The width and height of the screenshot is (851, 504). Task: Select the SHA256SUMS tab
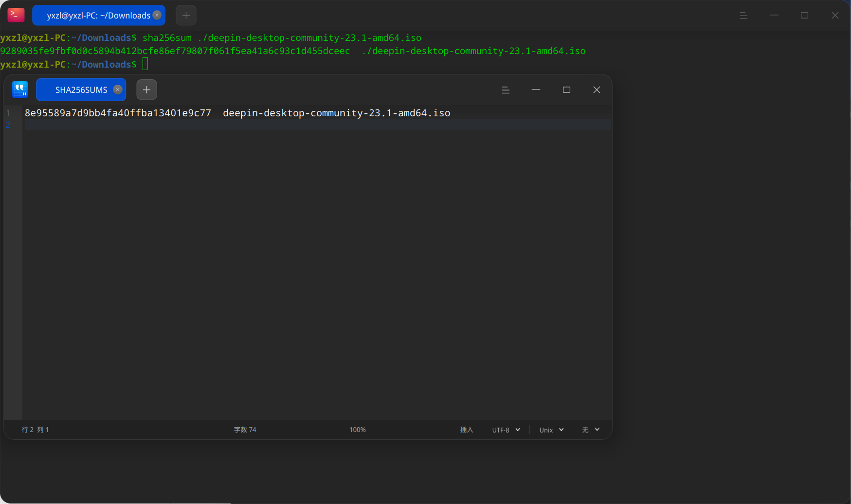pyautogui.click(x=81, y=90)
